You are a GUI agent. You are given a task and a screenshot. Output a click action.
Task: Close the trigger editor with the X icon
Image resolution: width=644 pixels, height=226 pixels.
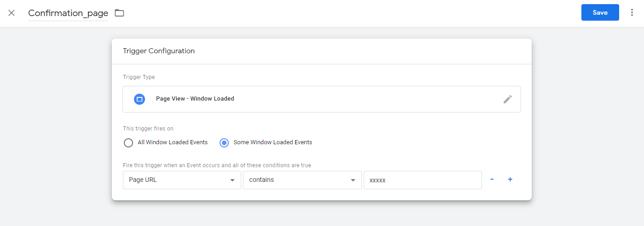(x=12, y=13)
